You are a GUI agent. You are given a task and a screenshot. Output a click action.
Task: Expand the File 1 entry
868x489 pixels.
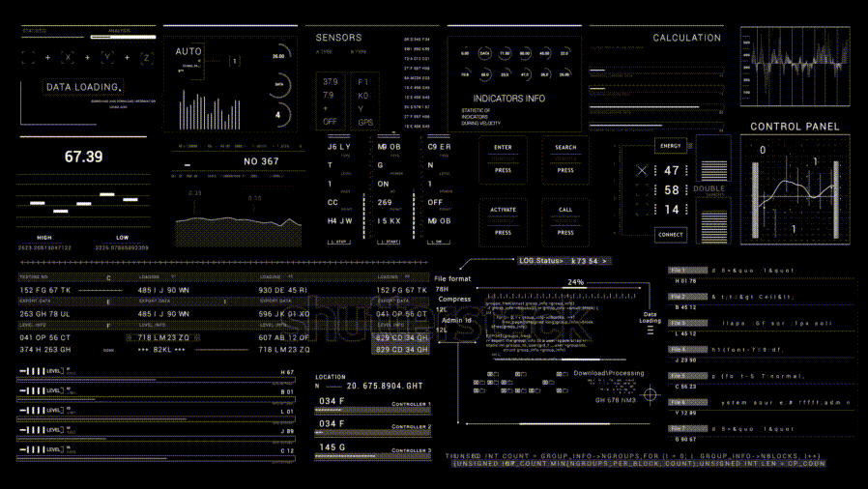[678, 271]
